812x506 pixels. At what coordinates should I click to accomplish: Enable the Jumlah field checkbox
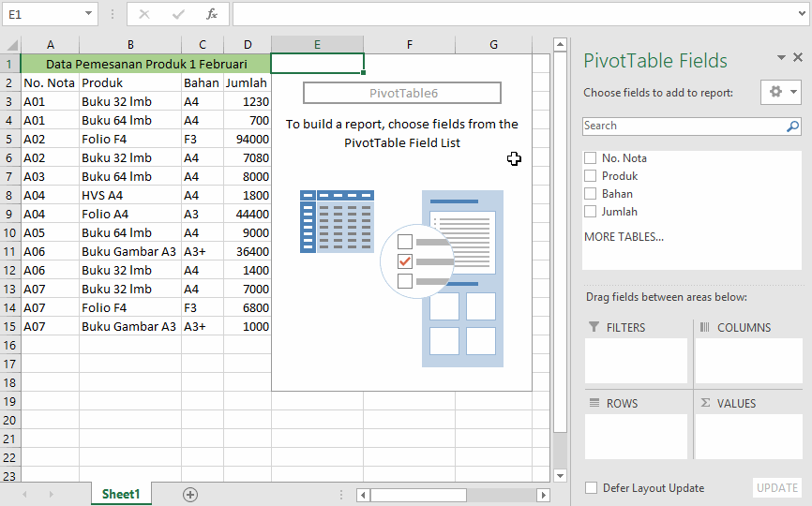pos(591,212)
